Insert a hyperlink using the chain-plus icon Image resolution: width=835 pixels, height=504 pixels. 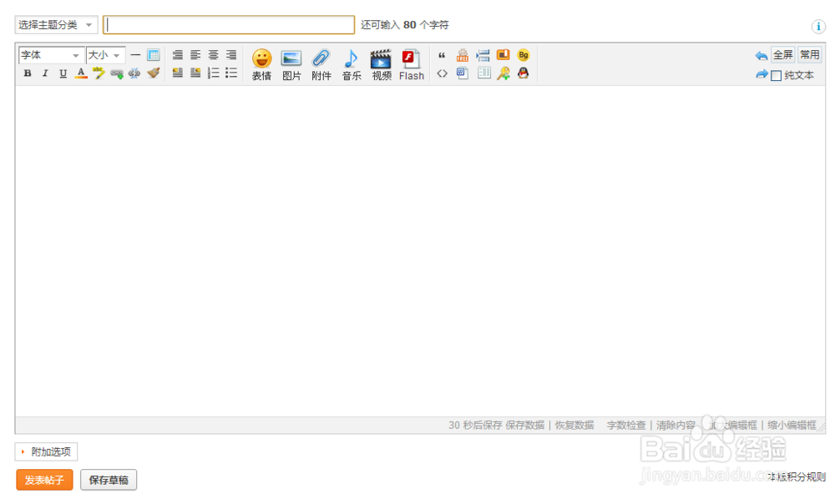(117, 73)
